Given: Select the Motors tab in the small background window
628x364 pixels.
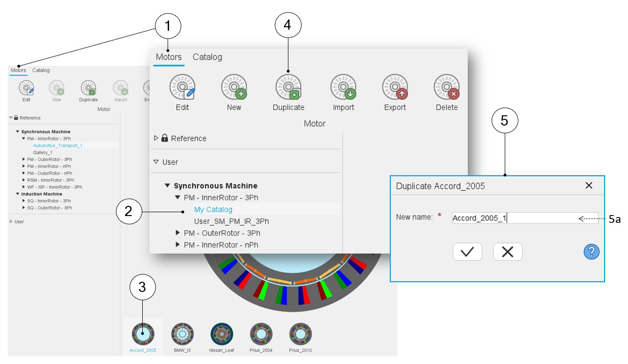Looking at the screenshot, I should (19, 70).
